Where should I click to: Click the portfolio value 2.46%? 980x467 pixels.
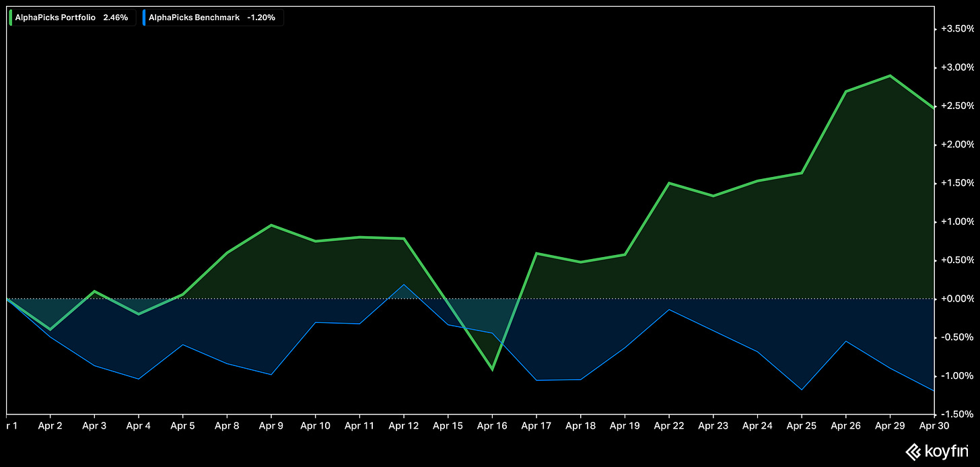[x=115, y=17]
